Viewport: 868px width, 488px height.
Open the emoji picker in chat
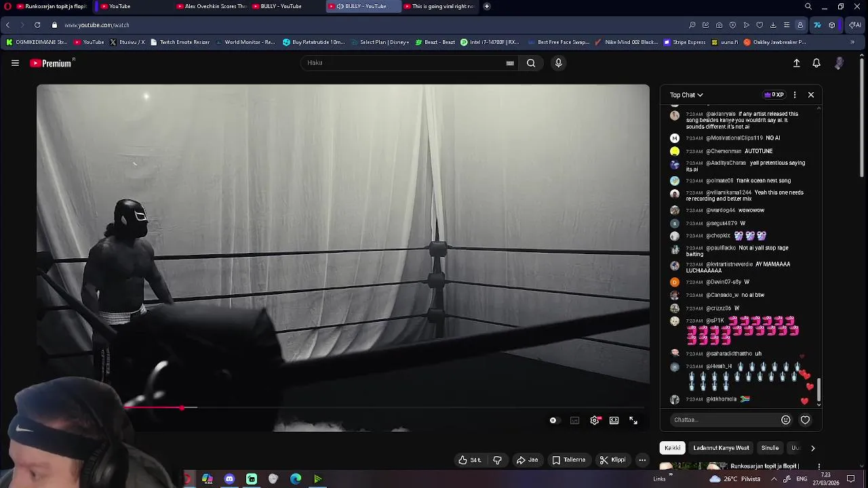(x=786, y=420)
